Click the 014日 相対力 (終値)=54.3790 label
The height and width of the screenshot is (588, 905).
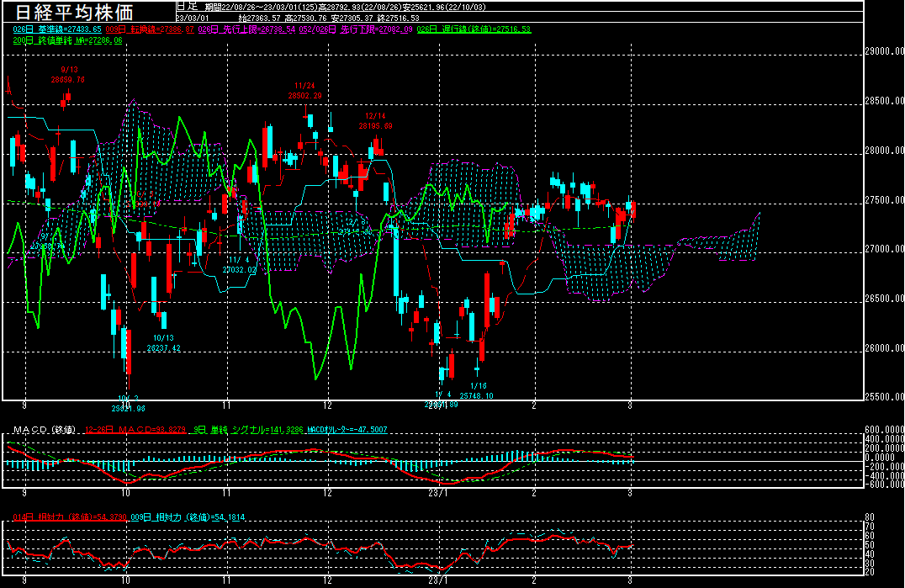point(70,517)
